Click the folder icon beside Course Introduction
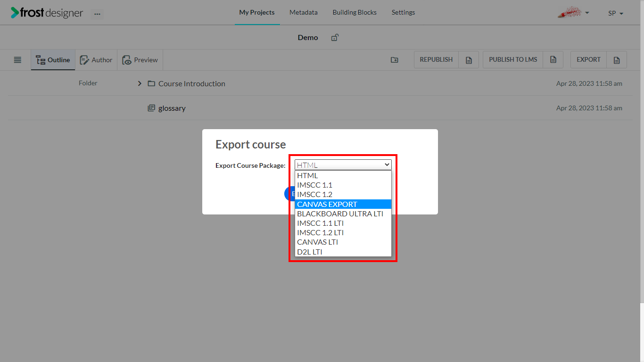The height and width of the screenshot is (362, 644). tap(151, 83)
